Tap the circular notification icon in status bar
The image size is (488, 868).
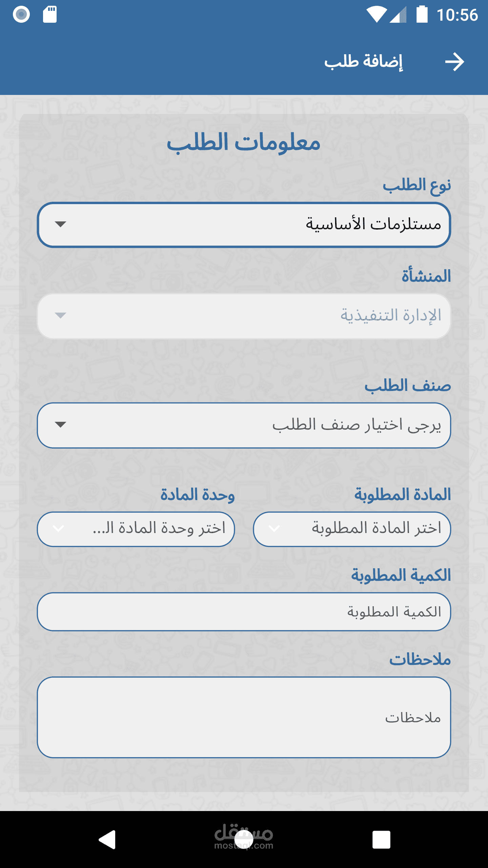[21, 15]
